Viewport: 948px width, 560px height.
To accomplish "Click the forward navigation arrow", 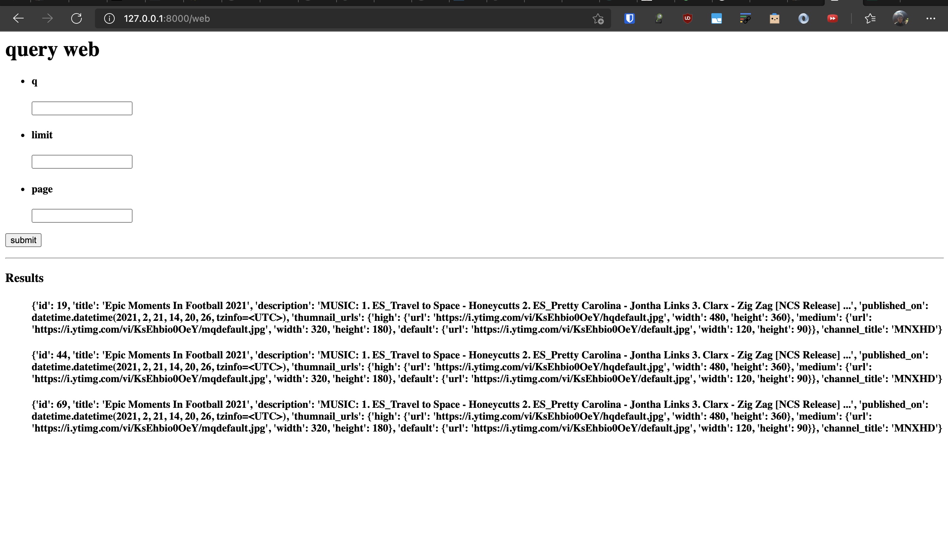I will 47,18.
